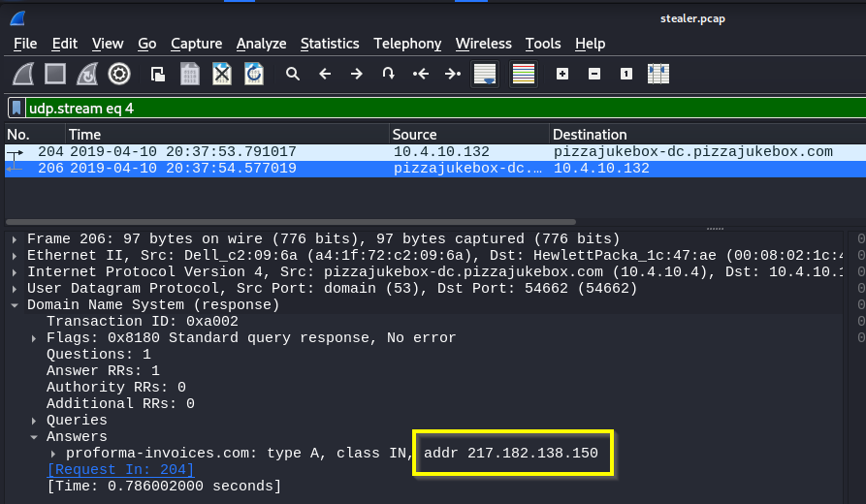Image resolution: width=866 pixels, height=504 pixels.
Task: Expand the Queries section
Action: point(35,421)
